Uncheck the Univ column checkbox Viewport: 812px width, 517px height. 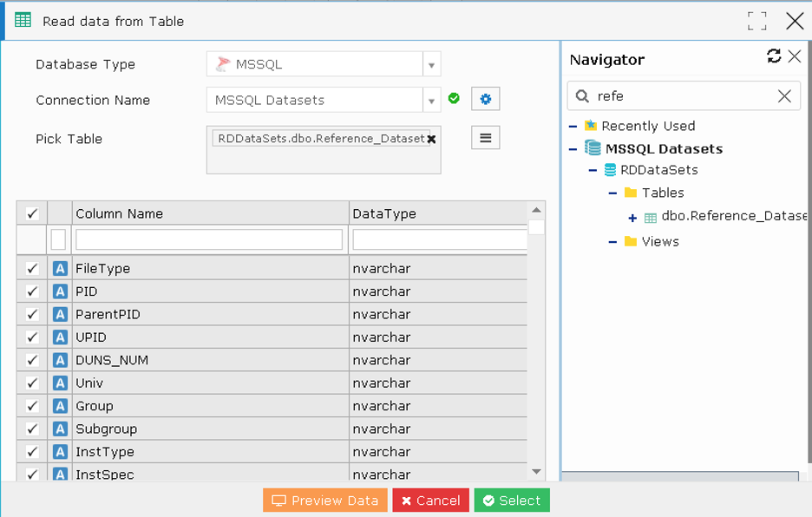click(32, 383)
